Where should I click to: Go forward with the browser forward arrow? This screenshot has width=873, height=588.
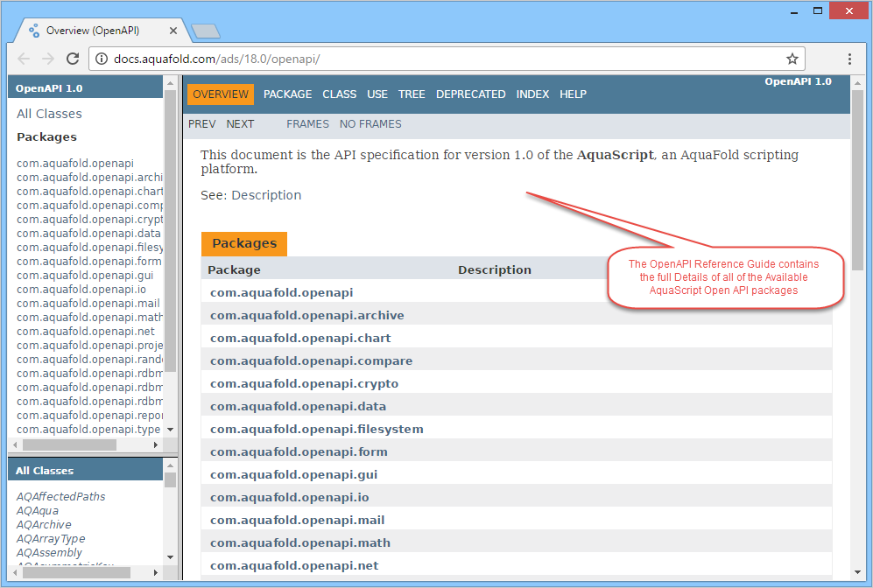48,59
